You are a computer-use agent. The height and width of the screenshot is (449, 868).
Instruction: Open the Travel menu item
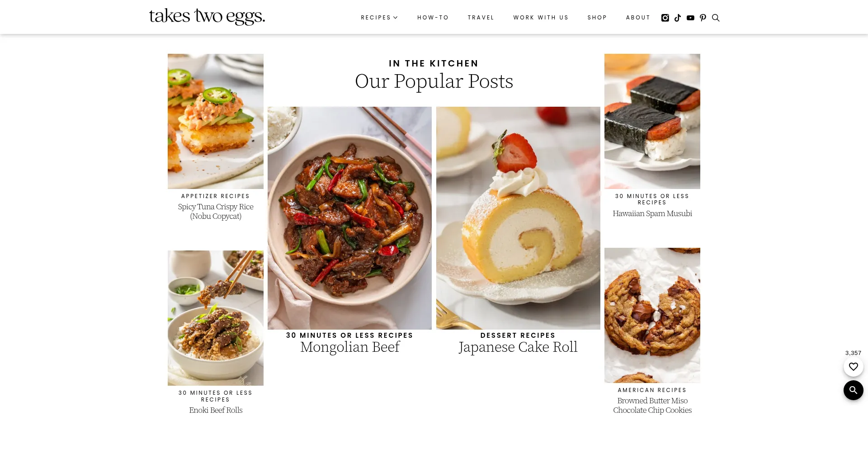481,18
